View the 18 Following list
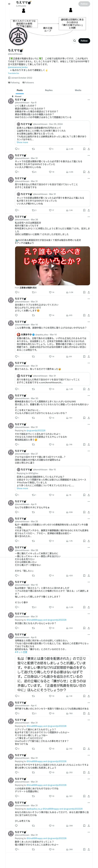 14,83
